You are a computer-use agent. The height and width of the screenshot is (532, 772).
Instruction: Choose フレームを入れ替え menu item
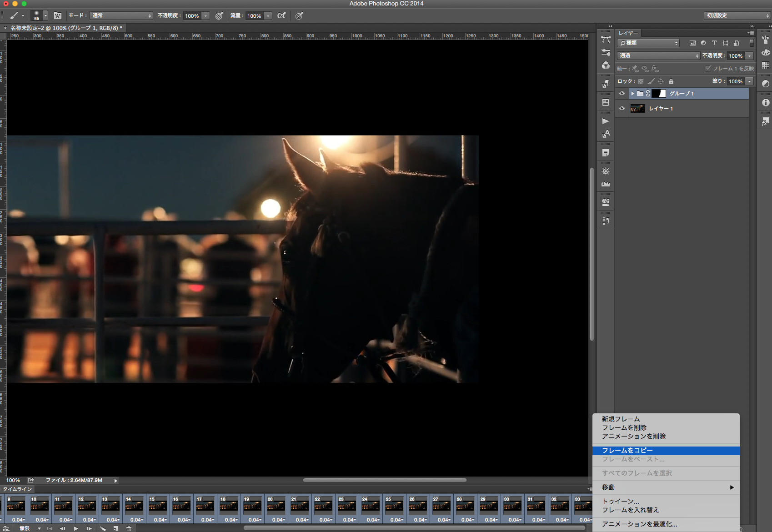(631, 510)
